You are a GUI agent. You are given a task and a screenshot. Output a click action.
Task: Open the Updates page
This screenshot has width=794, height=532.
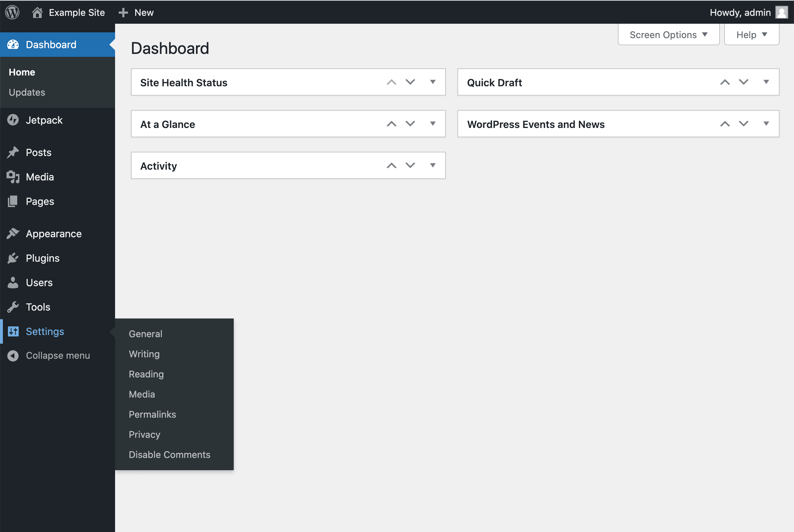pyautogui.click(x=27, y=92)
